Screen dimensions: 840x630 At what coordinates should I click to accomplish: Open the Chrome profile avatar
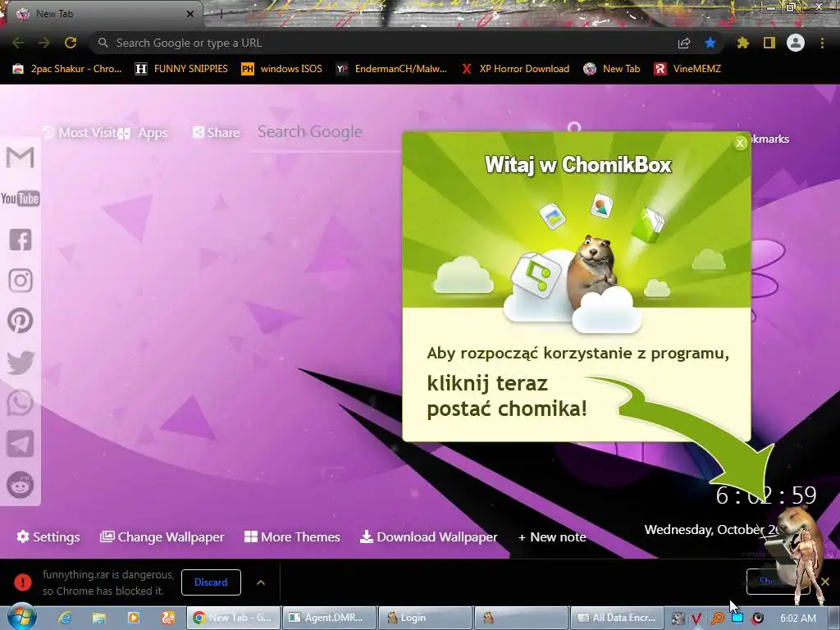[796, 43]
